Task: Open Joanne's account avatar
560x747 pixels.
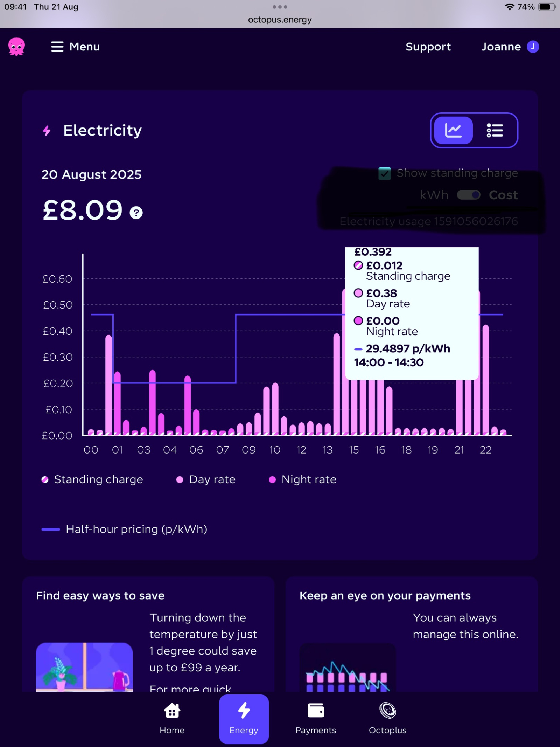Action: coord(533,47)
